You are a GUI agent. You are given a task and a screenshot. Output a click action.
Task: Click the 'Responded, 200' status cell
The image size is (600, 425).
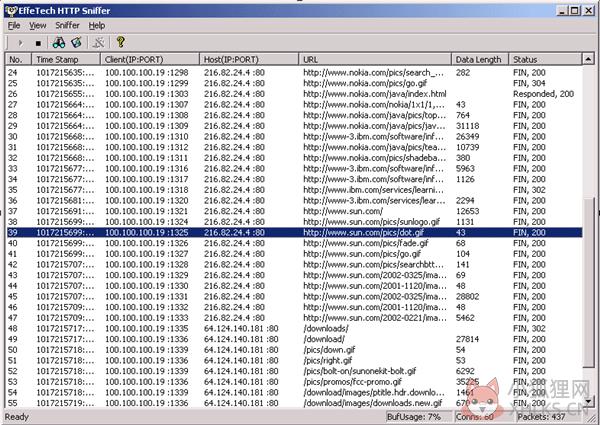[x=543, y=94]
